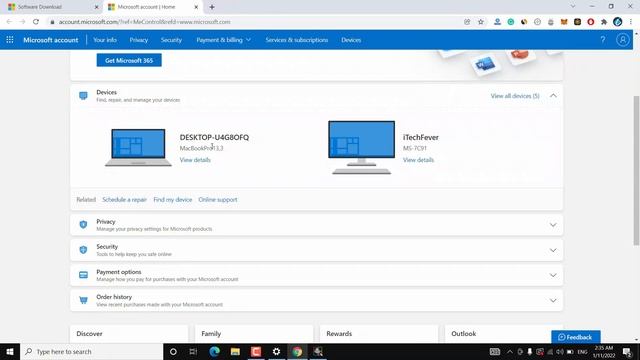
Task: Show hidden system tray icons arrow
Action: [510, 351]
